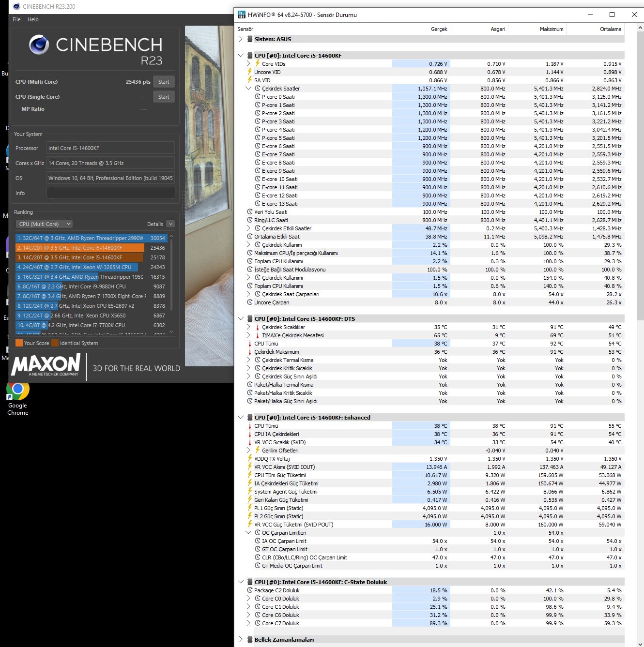Image resolution: width=644 pixels, height=647 pixels.
Task: Select ranking entry Intel Core i7-7700K CPU
Action: (91, 325)
